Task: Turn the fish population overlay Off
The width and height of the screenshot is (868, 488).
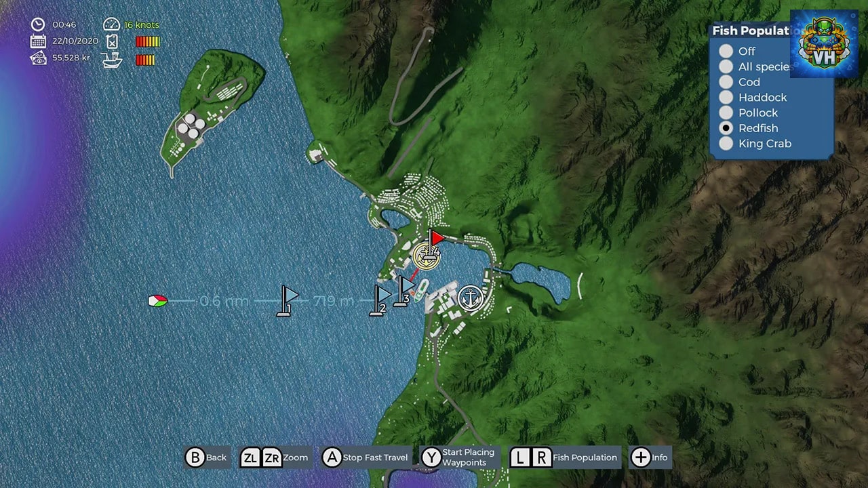Action: pos(726,51)
